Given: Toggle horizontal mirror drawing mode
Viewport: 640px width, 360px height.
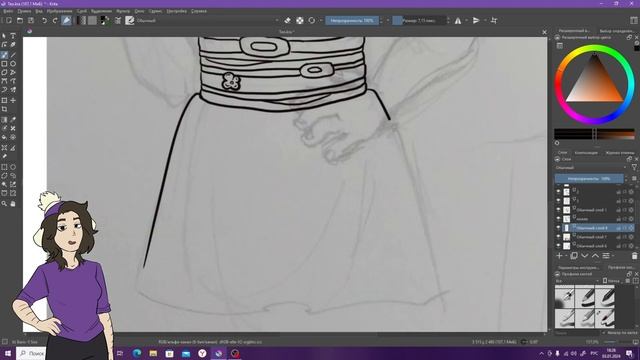Looking at the screenshot, I should click(x=458, y=20).
